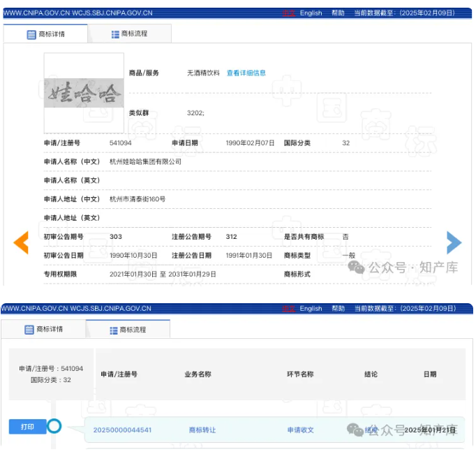This screenshot has height=452, width=476.
Task: Click 商标转让 in the process row
Action: (x=202, y=430)
